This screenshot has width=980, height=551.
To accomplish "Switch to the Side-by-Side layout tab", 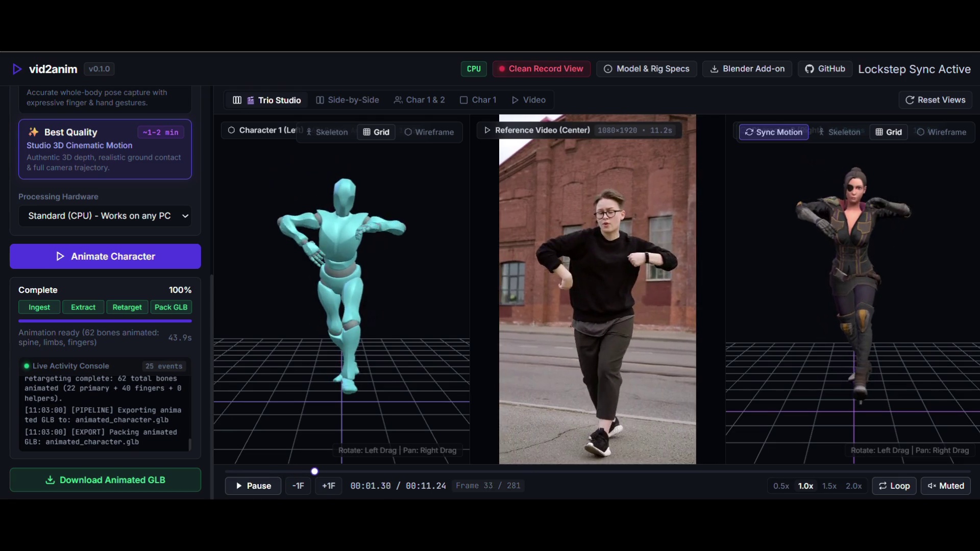I will 348,100.
